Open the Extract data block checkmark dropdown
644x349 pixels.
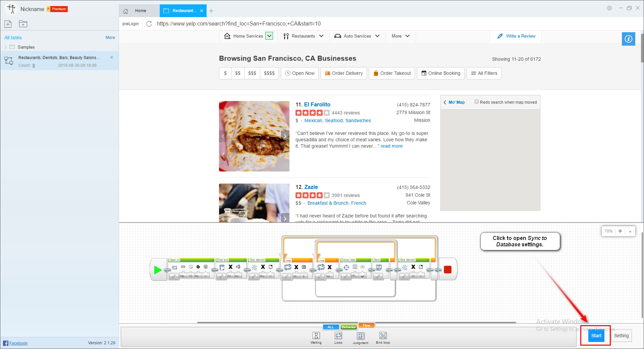(x=363, y=276)
